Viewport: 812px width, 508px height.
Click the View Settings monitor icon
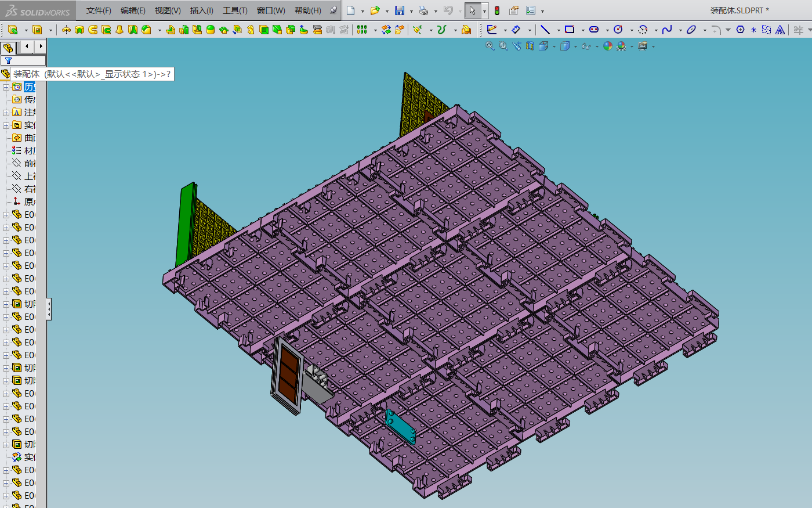coord(643,46)
